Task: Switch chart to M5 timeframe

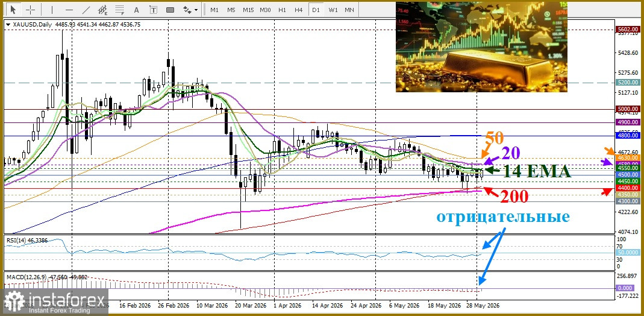Action: point(231,10)
